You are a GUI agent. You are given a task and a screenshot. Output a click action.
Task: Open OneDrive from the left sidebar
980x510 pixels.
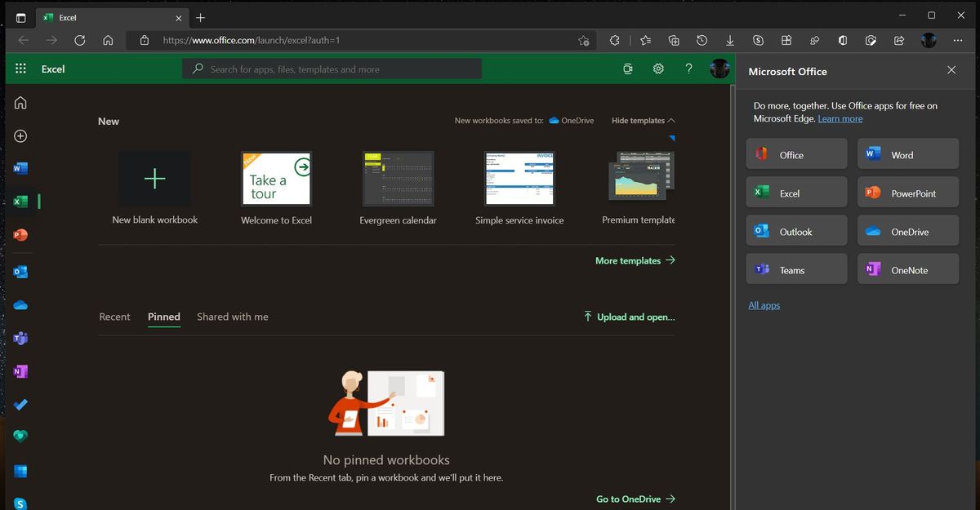pyautogui.click(x=20, y=304)
